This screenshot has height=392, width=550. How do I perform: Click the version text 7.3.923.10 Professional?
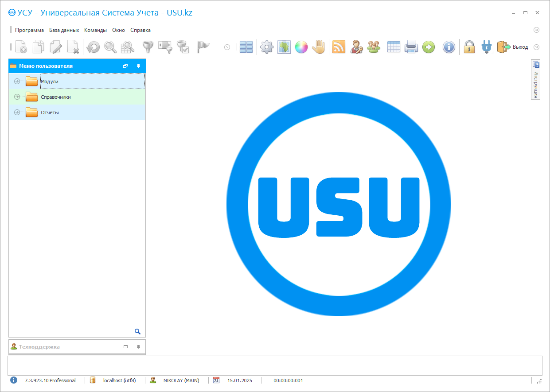[x=50, y=380]
